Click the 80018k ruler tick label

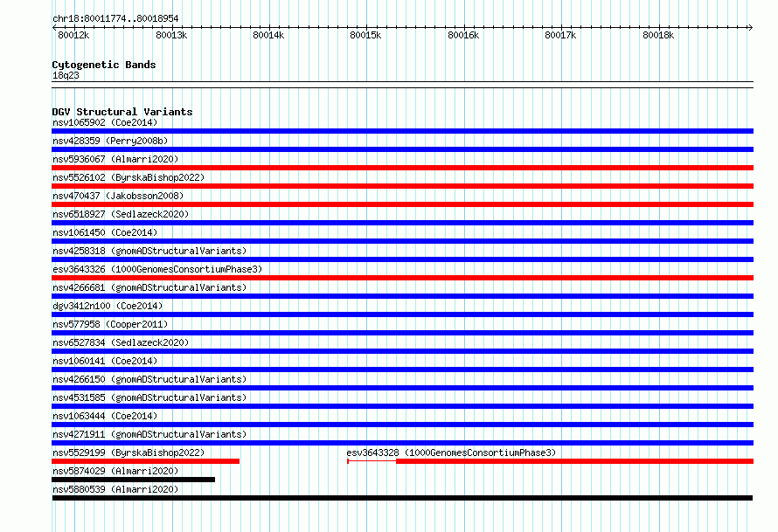point(658,35)
